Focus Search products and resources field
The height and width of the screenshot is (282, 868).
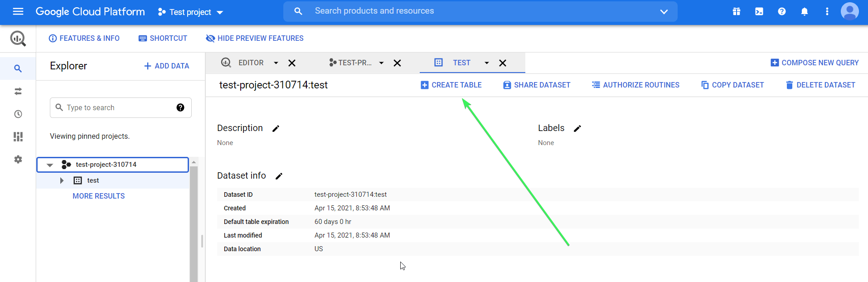click(x=480, y=11)
